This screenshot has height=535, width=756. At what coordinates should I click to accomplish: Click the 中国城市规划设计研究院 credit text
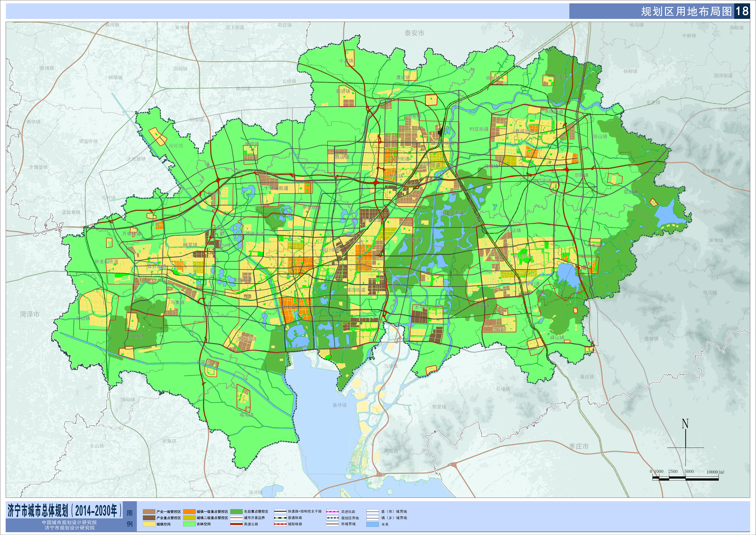click(69, 522)
